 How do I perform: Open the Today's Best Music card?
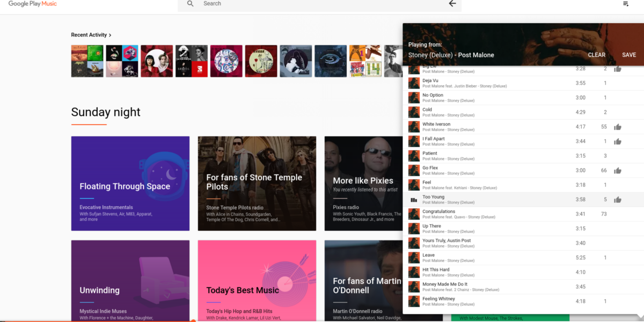pyautogui.click(x=257, y=281)
